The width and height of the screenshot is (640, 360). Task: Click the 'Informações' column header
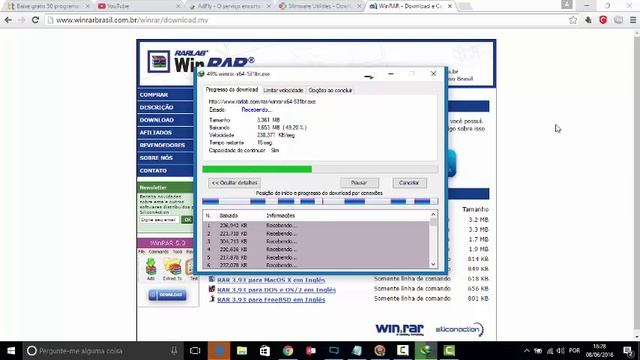pos(280,216)
